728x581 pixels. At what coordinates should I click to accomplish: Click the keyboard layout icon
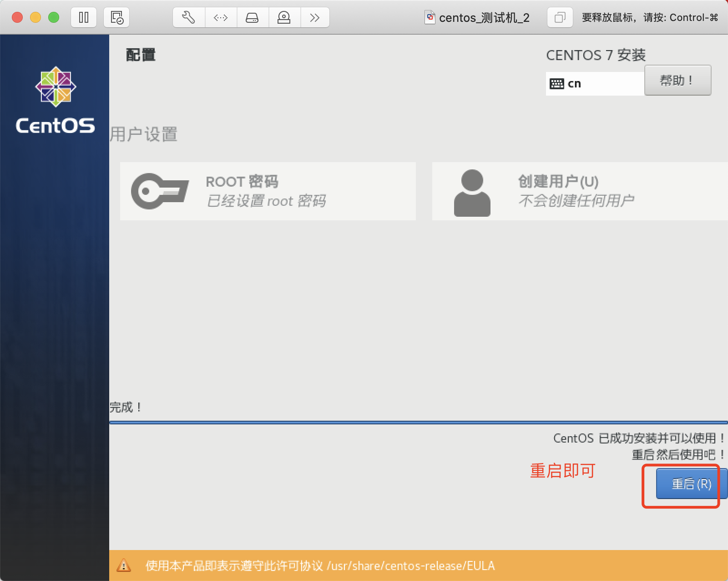tap(557, 84)
